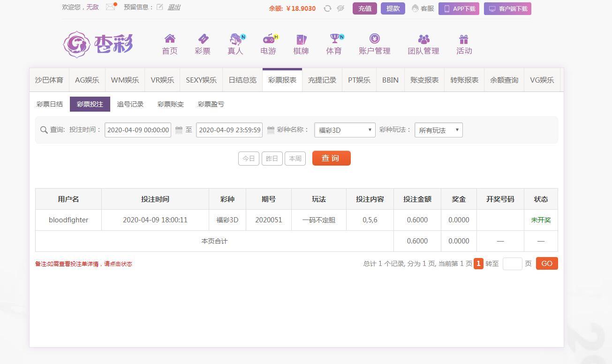The image size is (612, 364).
Task: Select 彩票投注 sub-tab
Action: point(90,104)
